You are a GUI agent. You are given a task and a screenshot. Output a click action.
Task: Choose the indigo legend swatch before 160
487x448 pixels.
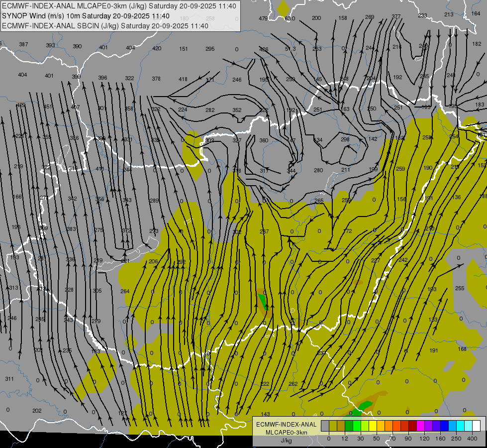[437, 426]
